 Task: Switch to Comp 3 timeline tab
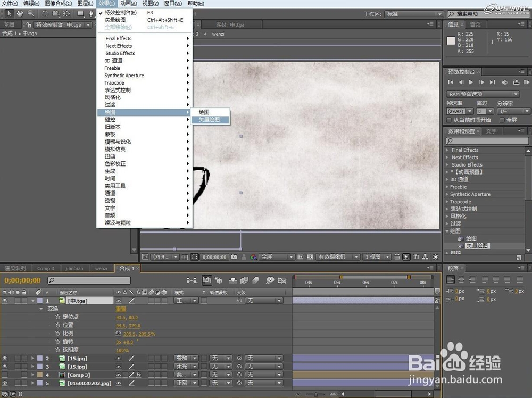[45, 268]
